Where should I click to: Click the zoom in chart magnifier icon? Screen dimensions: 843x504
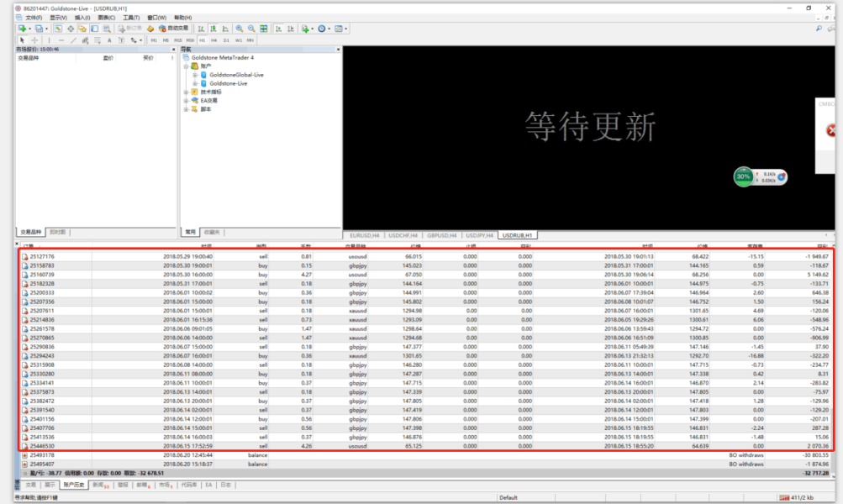click(240, 29)
